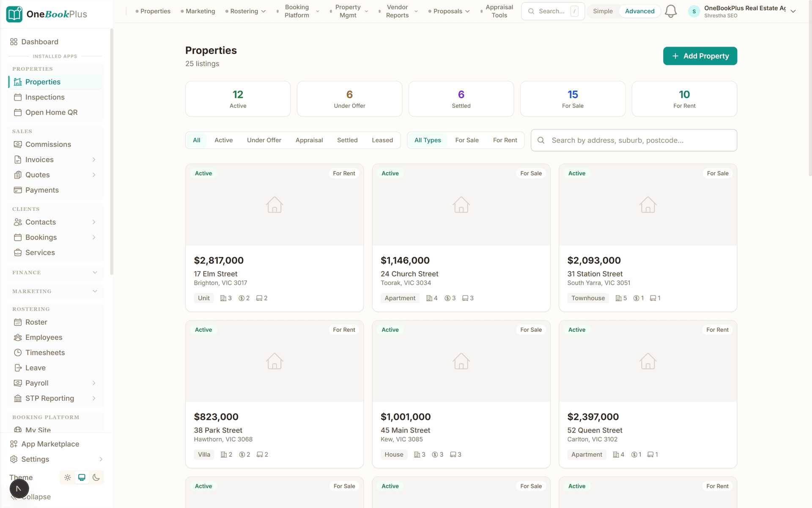This screenshot has height=508, width=812.
Task: Open the Rostering top menu
Action: 246,11
